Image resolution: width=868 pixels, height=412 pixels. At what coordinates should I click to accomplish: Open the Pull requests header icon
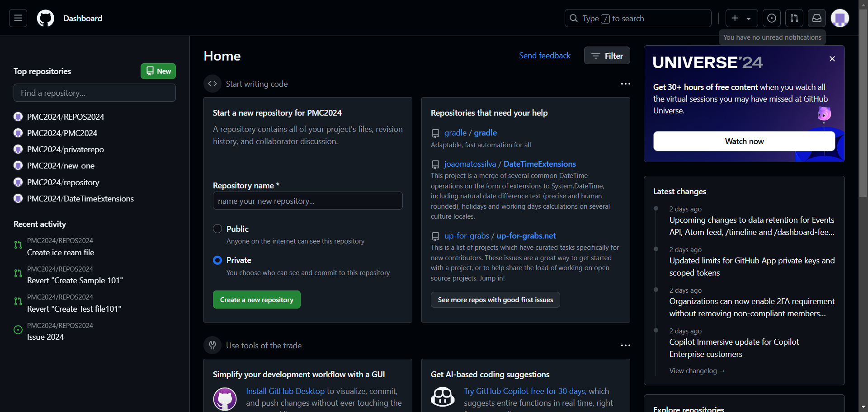[794, 18]
